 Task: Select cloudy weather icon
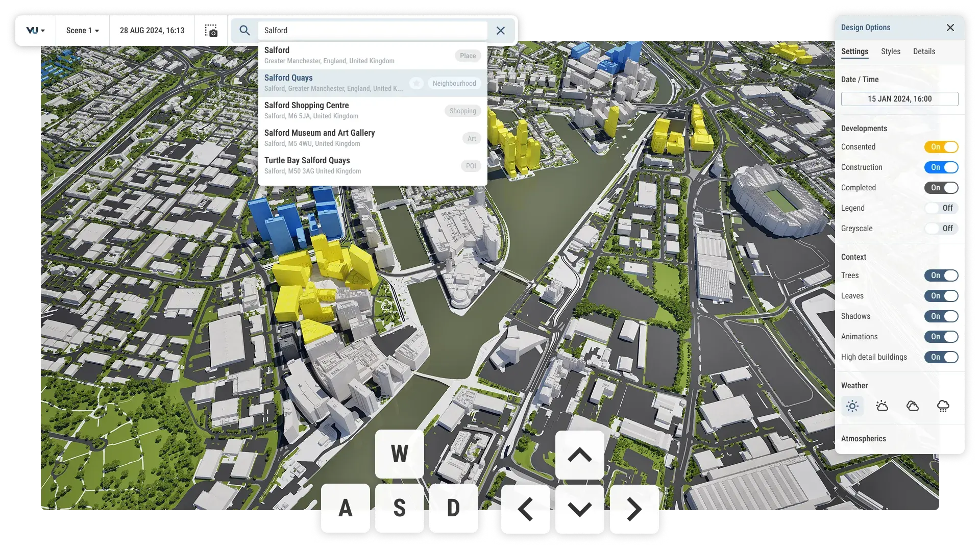click(913, 406)
